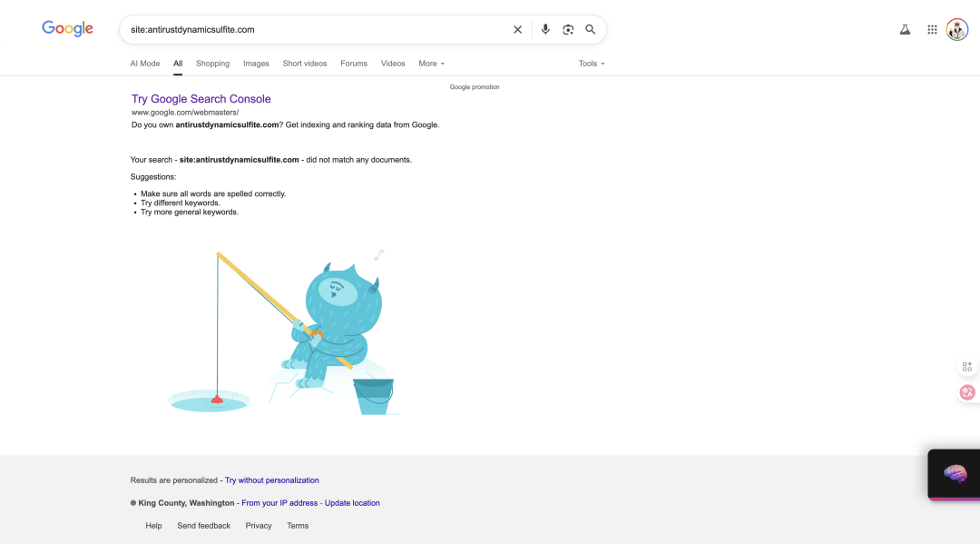The height and width of the screenshot is (544, 980).
Task: Open Send feedback footer link
Action: pyautogui.click(x=204, y=526)
